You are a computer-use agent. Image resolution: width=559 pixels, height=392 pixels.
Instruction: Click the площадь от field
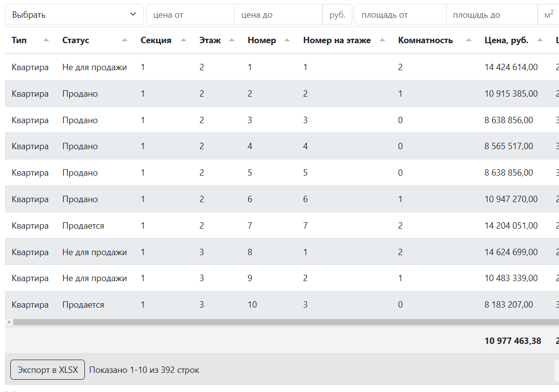click(400, 15)
